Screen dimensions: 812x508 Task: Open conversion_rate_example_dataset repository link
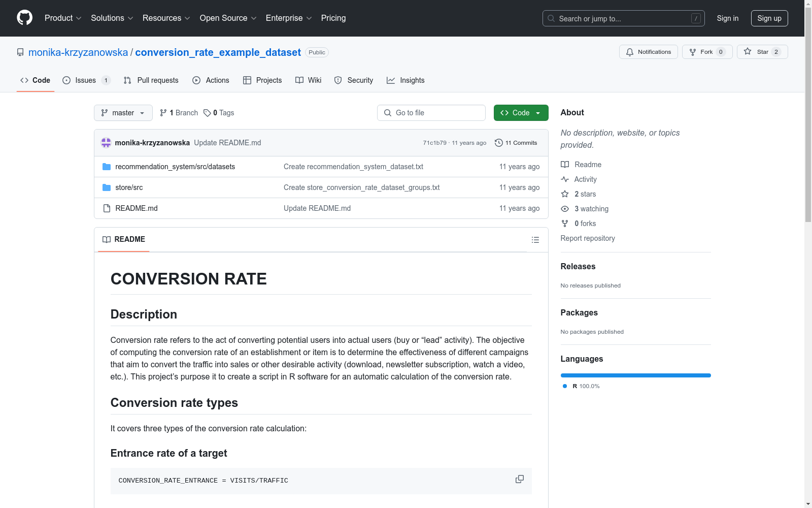[x=218, y=52]
